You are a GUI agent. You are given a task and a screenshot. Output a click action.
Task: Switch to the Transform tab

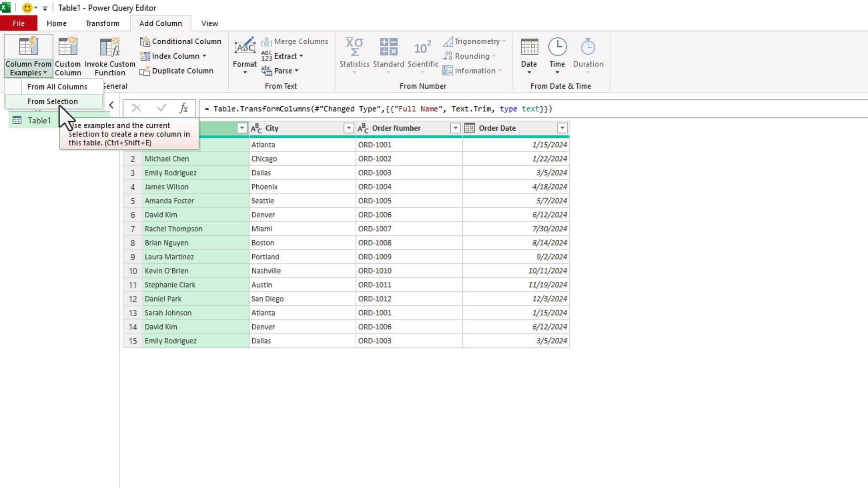103,23
